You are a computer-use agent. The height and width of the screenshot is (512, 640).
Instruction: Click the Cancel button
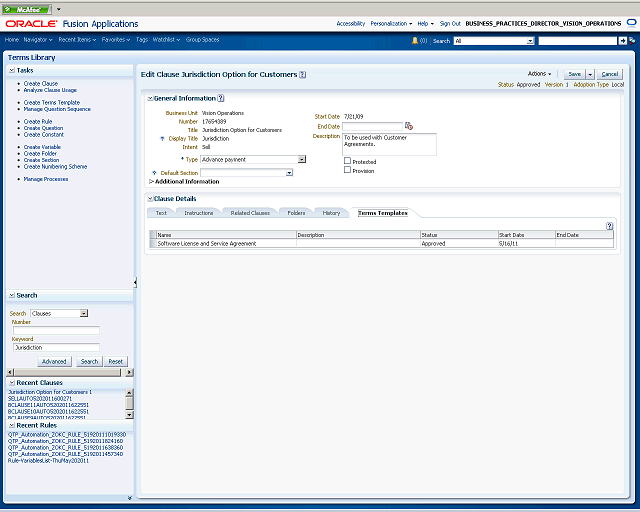pyautogui.click(x=610, y=74)
